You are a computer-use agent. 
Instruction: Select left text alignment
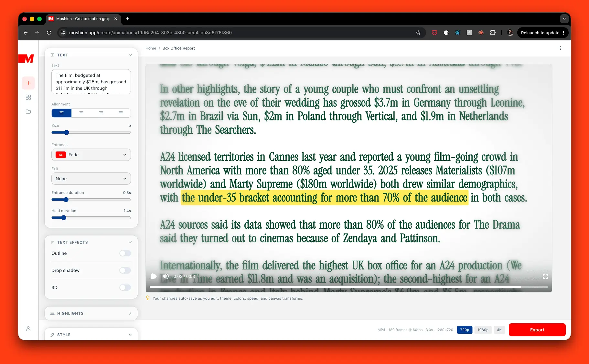tap(61, 113)
